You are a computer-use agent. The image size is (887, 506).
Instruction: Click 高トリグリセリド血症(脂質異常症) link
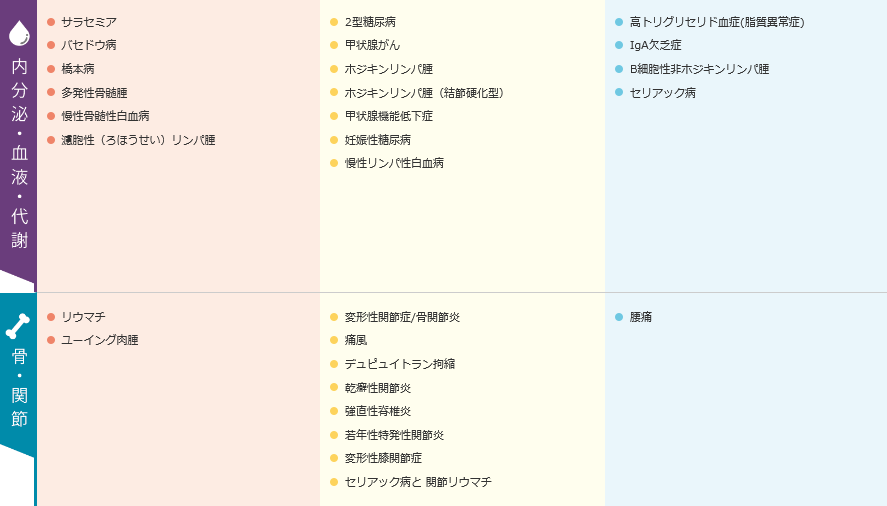point(717,22)
